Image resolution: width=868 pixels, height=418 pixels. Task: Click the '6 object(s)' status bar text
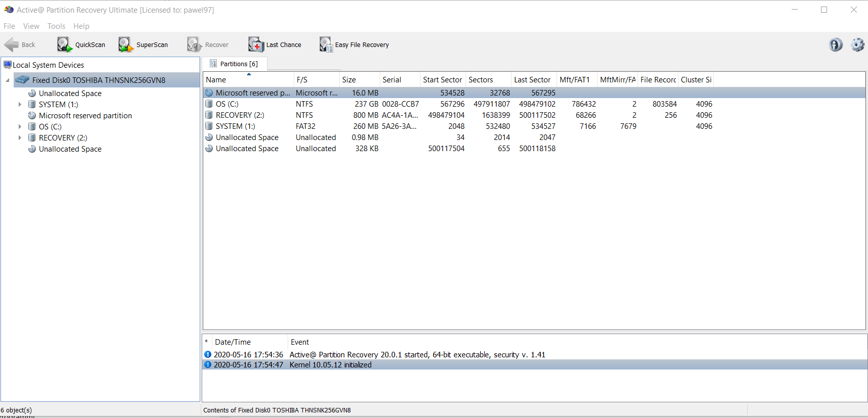point(16,410)
